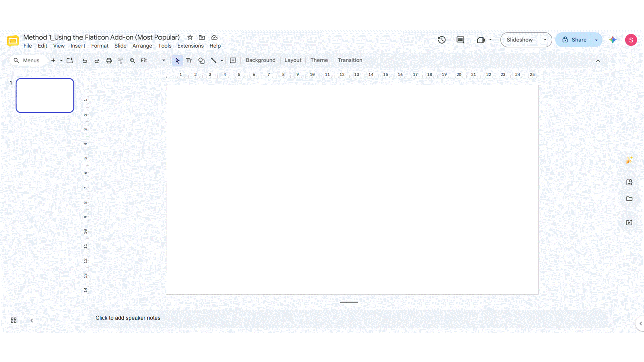This screenshot has height=362, width=644.
Task: Open the folder icon in side panel
Action: click(x=629, y=199)
